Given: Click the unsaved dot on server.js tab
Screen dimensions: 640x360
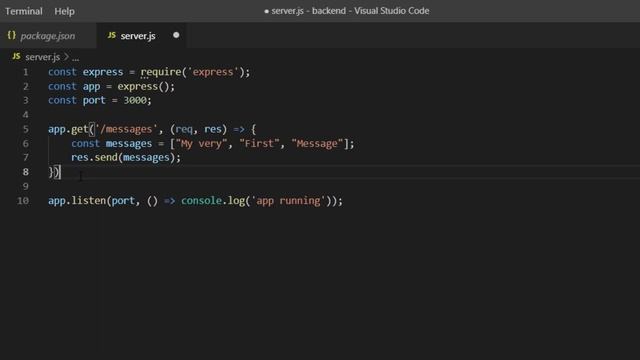Looking at the screenshot, I should coord(176,35).
